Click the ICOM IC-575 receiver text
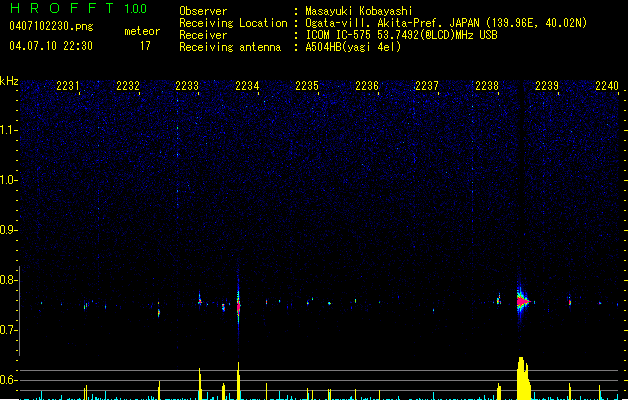This screenshot has width=629, height=400. pos(401,35)
